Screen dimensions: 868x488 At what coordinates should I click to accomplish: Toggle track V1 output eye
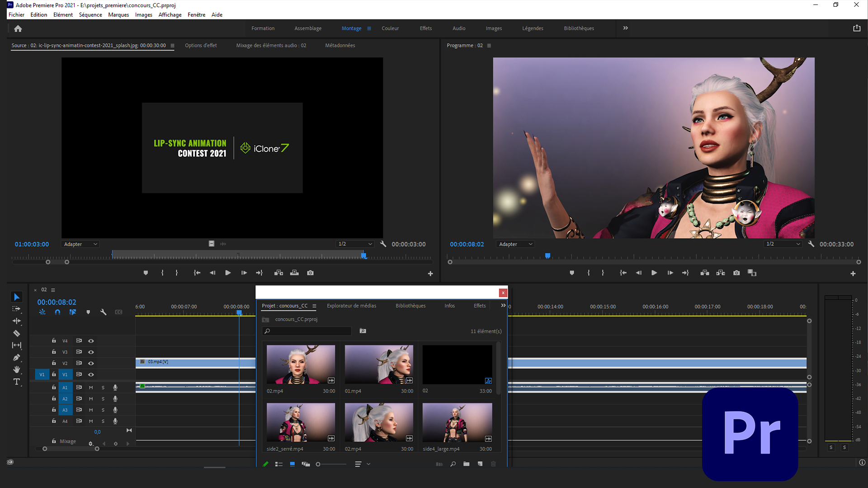click(x=91, y=375)
